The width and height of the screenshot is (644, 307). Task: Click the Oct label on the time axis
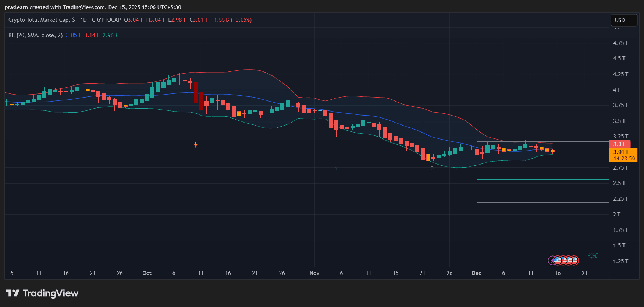tap(147, 273)
